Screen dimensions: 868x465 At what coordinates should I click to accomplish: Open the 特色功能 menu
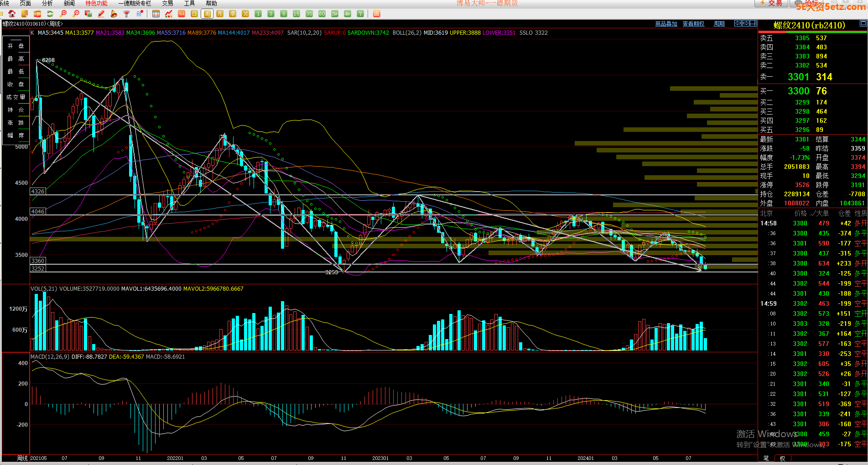click(96, 3)
